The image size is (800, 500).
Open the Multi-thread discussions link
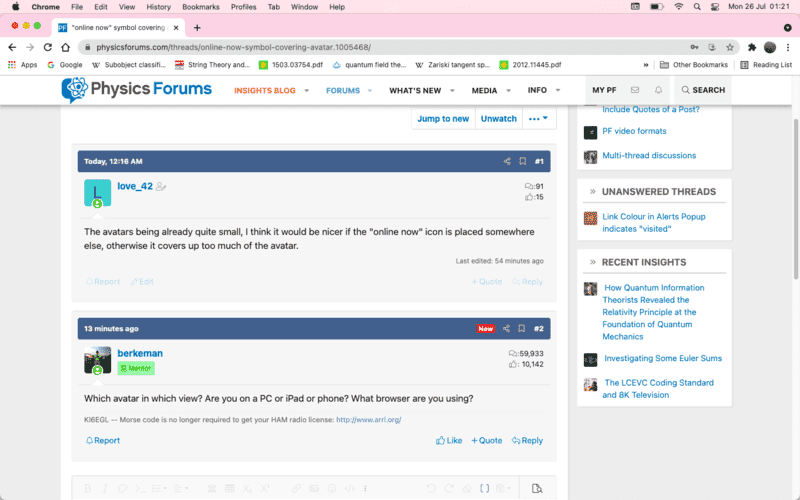(649, 156)
